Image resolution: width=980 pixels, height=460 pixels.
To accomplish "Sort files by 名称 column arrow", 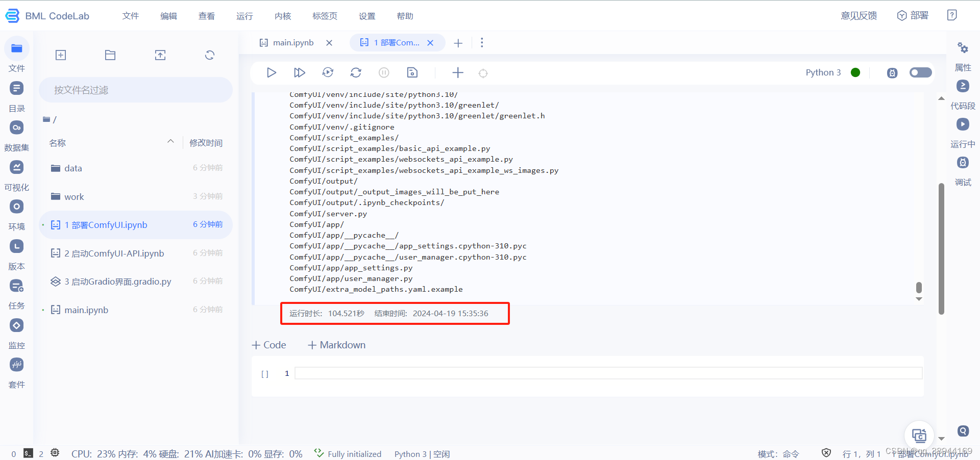I will click(170, 142).
